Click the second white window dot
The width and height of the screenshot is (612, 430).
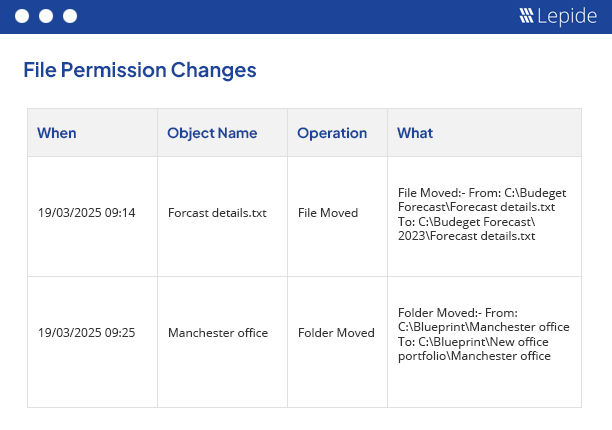(x=46, y=16)
